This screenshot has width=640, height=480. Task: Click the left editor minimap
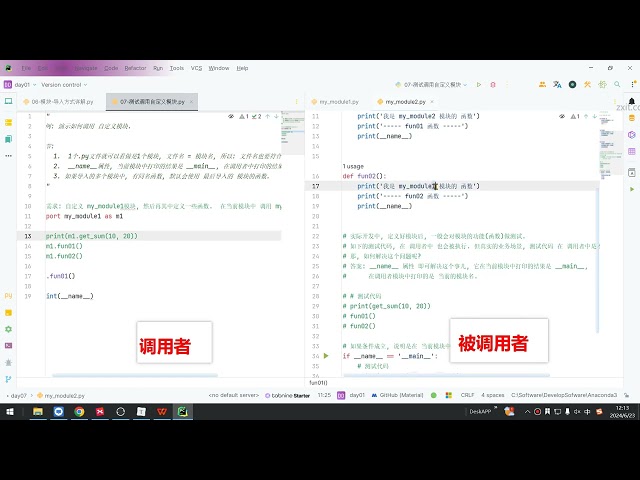coord(292,133)
